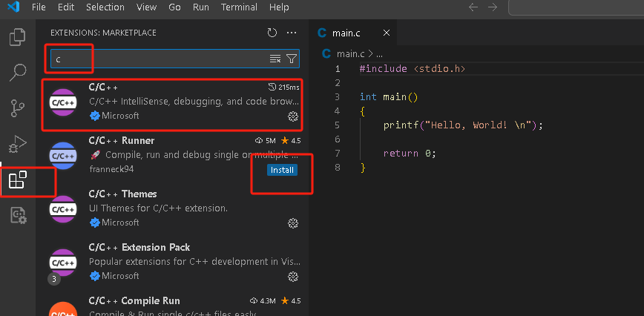Screen dimensions: 644x316
Task: Open the Go menu
Action: point(174,7)
